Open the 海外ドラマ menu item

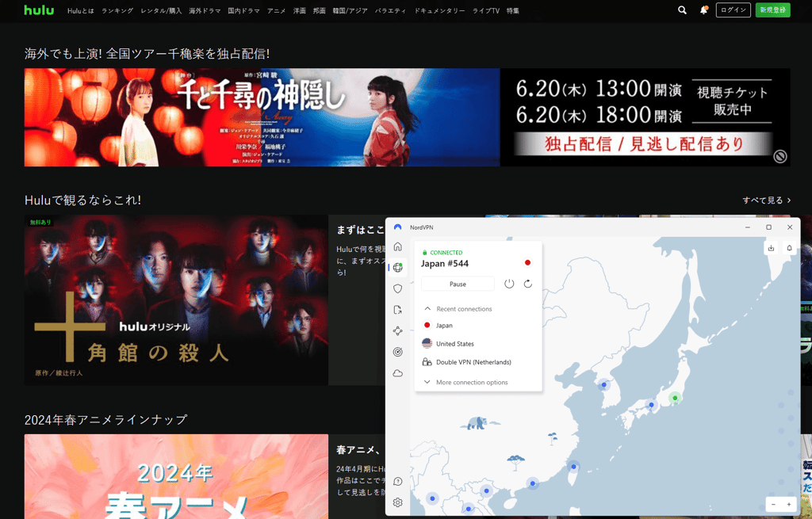pos(205,10)
